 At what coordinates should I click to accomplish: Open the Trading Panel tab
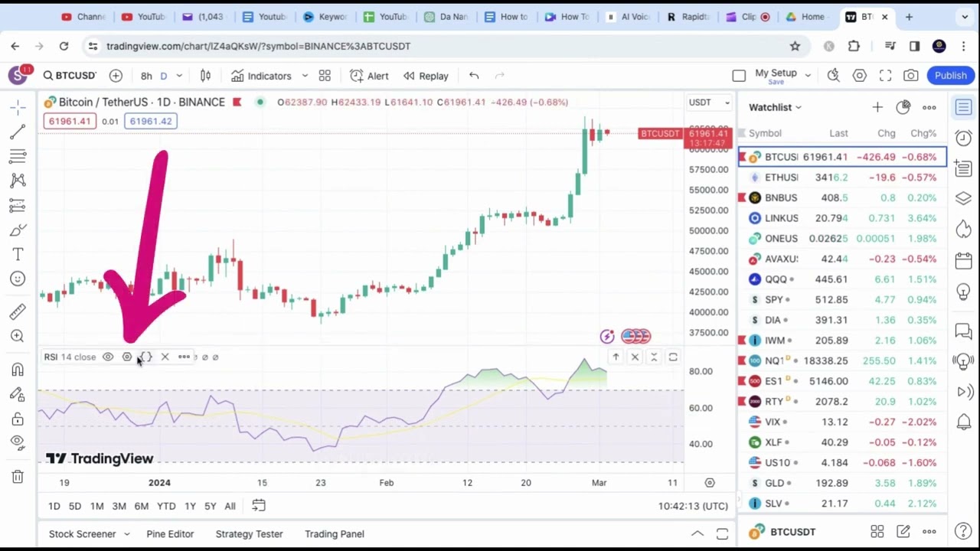[x=335, y=534]
